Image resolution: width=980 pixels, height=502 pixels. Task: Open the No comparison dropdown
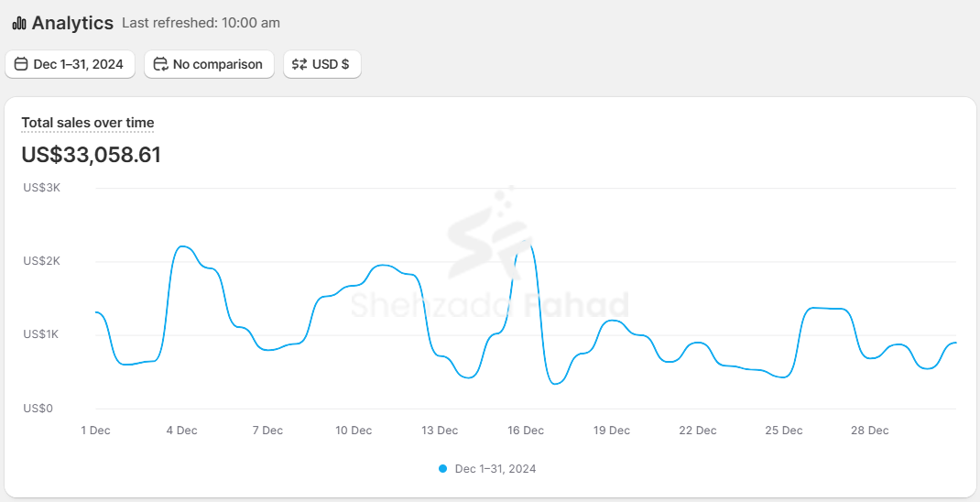click(209, 64)
